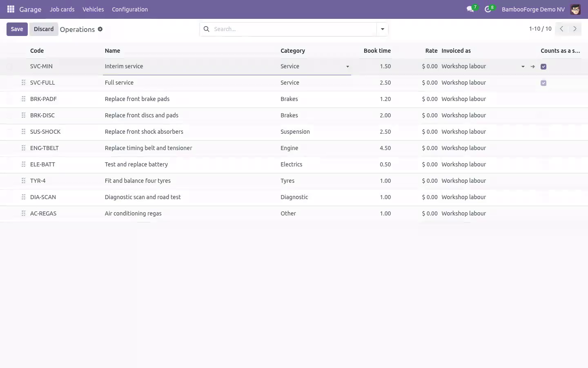Viewport: 588px width, 368px height.
Task: Click the search input field
Action: coord(294,29)
